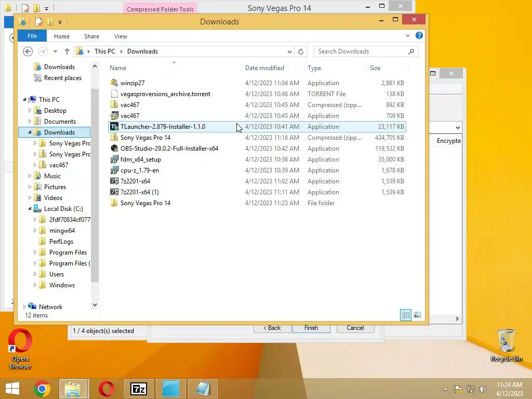The image size is (532, 399).
Task: Collapse the Local Disk (C:) node
Action: tap(30, 209)
